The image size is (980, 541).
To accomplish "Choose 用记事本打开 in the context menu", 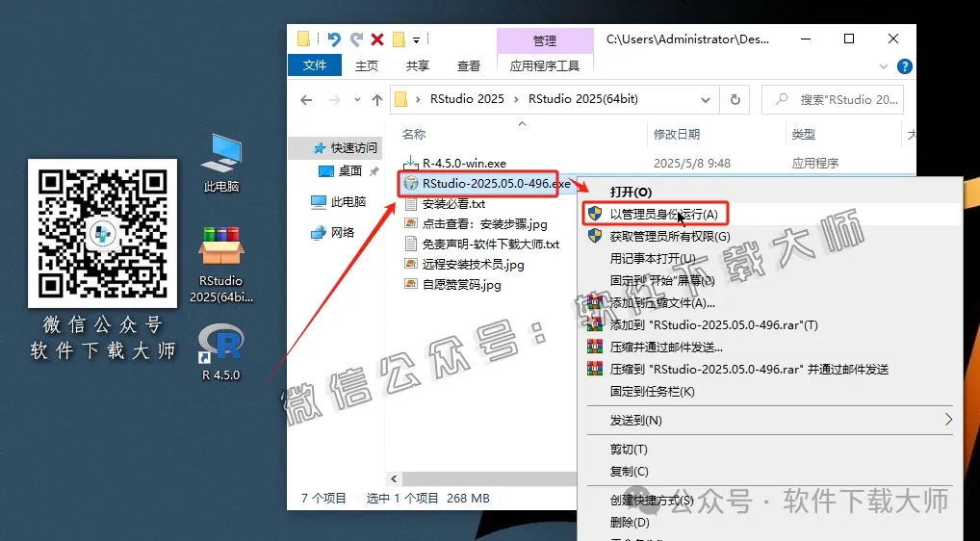I will (x=653, y=258).
